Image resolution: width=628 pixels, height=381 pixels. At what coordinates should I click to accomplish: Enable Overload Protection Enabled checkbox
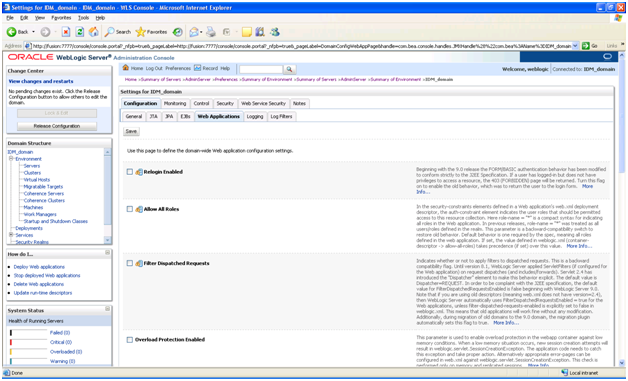click(x=129, y=340)
